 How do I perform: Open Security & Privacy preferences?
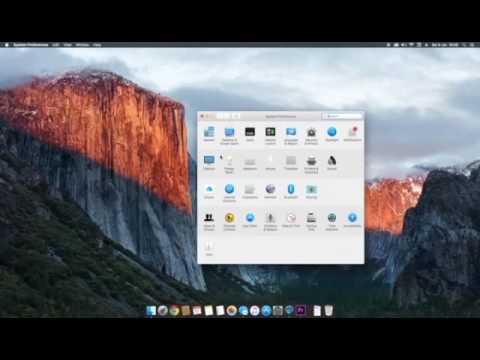[x=311, y=135]
